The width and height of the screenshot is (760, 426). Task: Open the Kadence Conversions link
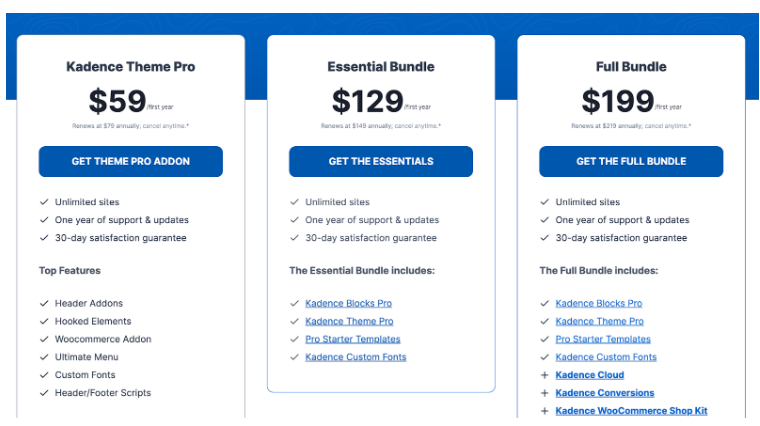pos(605,393)
